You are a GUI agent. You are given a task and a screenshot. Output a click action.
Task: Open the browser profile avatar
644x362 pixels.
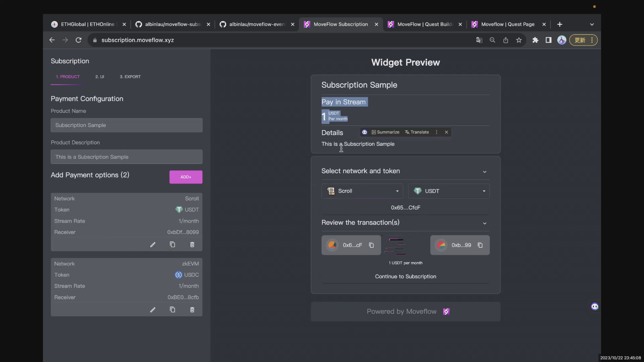(562, 40)
